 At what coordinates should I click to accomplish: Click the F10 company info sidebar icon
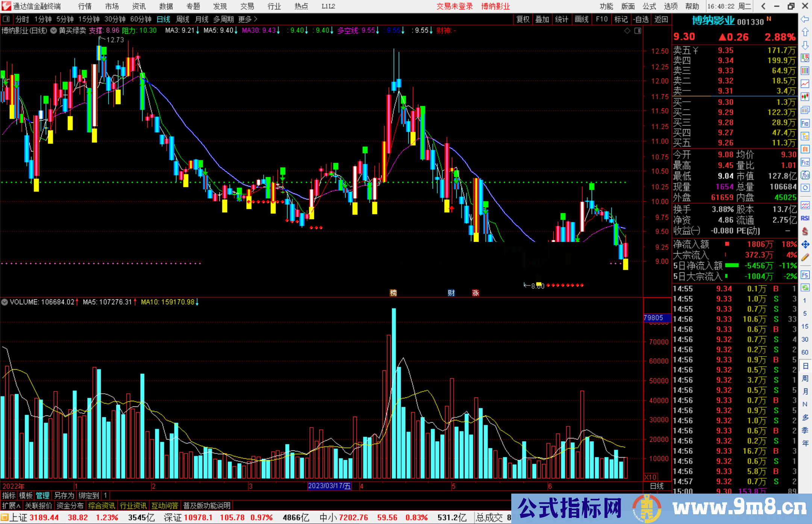click(x=805, y=123)
